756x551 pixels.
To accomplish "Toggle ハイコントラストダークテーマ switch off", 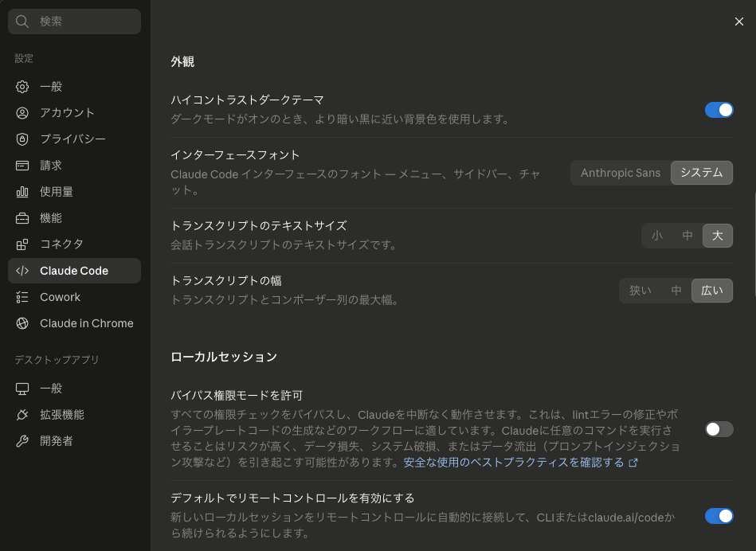I will coord(719,110).
